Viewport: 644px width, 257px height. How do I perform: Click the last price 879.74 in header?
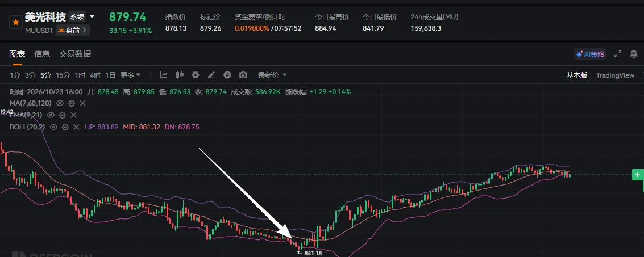(128, 17)
